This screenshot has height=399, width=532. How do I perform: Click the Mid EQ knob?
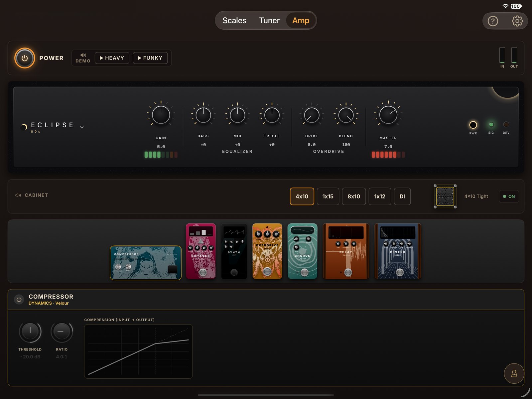pos(237,115)
